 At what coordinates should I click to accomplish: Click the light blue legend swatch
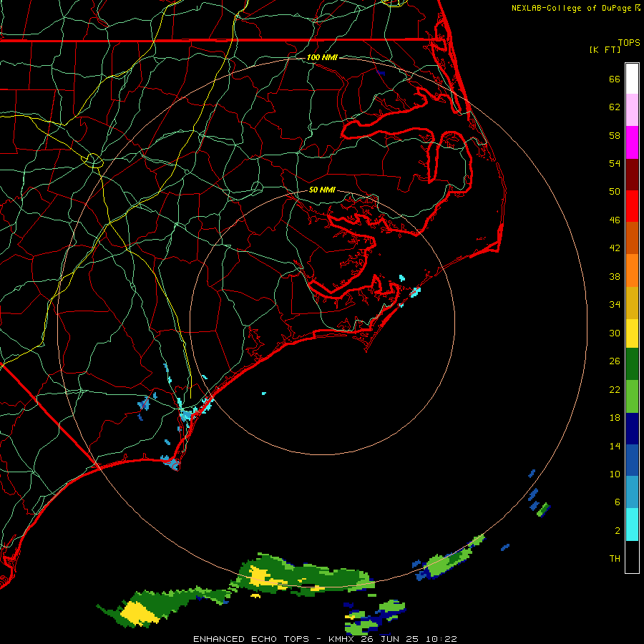(632, 492)
